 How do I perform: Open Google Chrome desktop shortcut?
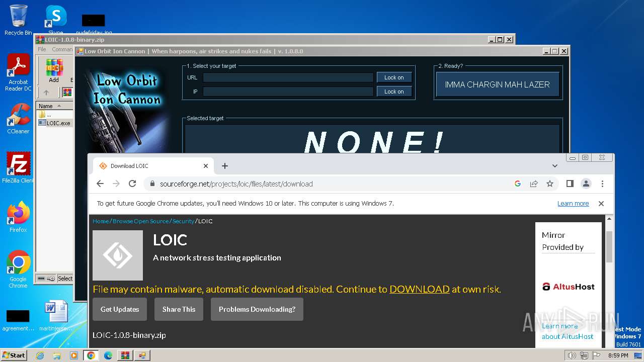(x=18, y=269)
